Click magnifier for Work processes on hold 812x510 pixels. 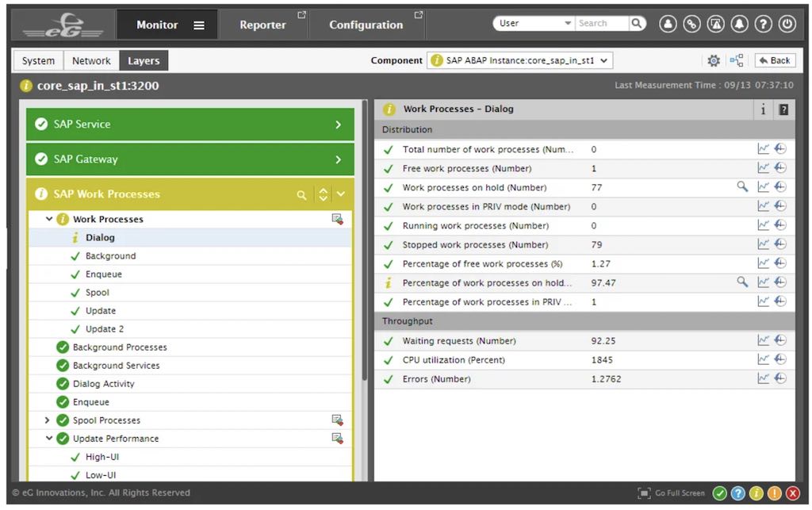click(x=742, y=187)
